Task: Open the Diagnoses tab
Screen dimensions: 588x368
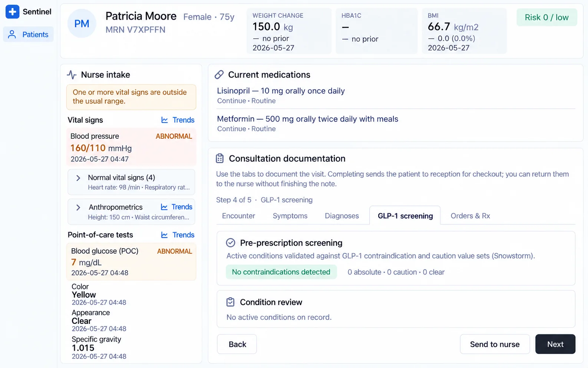Action: pos(342,216)
